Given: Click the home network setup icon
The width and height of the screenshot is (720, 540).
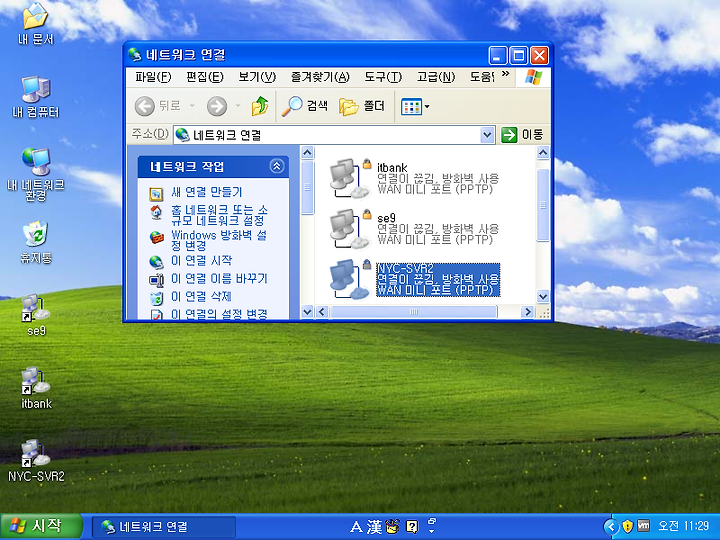Looking at the screenshot, I should pyautogui.click(x=156, y=212).
